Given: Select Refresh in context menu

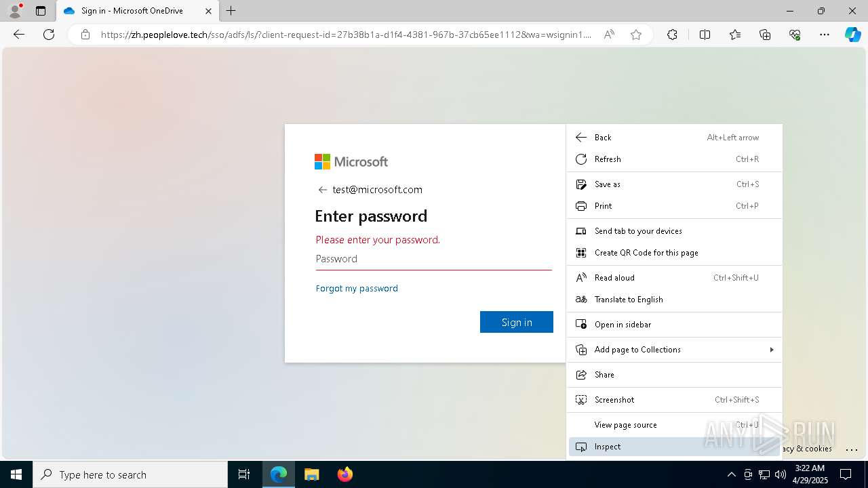Looking at the screenshot, I should [674, 159].
